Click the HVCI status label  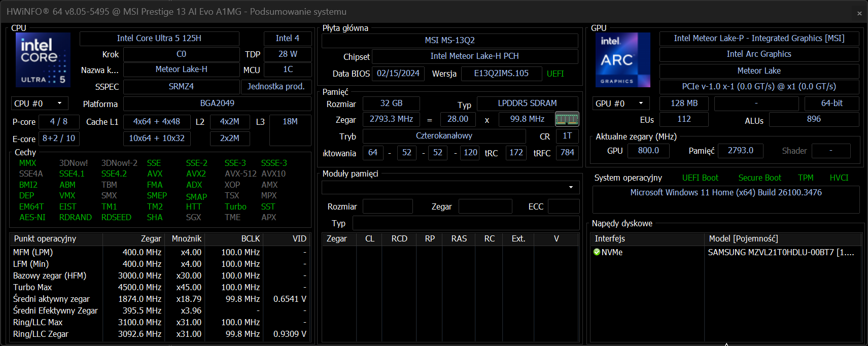839,178
